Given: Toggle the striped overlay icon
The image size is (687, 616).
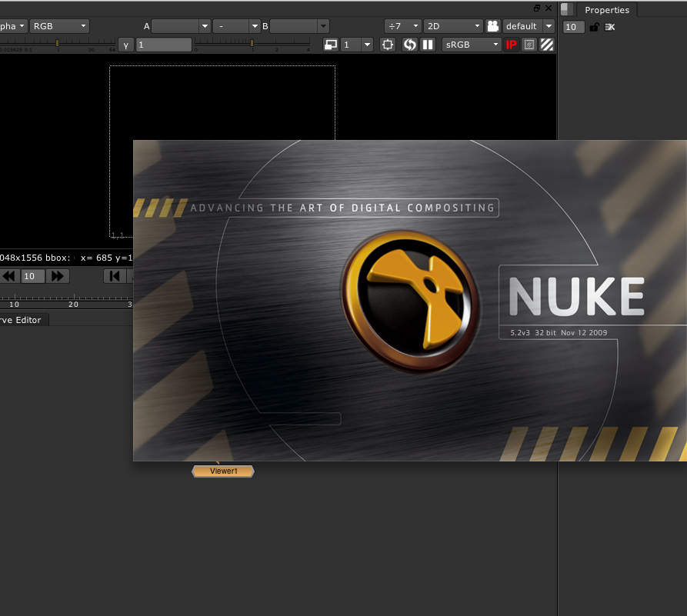Looking at the screenshot, I should (x=547, y=45).
